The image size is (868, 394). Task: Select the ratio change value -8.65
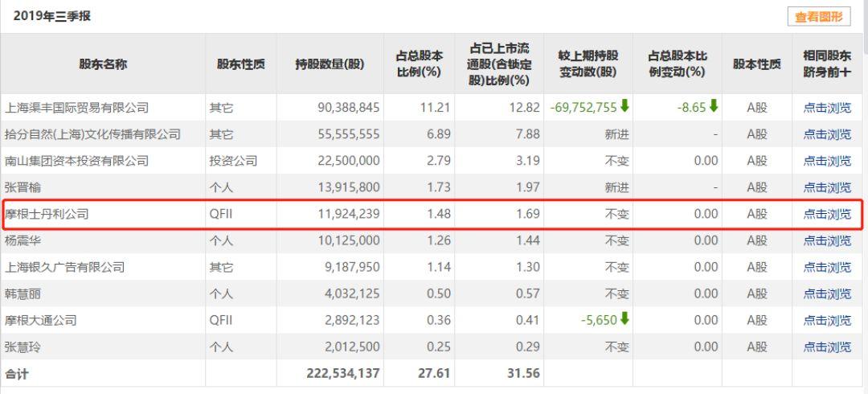pos(691,108)
